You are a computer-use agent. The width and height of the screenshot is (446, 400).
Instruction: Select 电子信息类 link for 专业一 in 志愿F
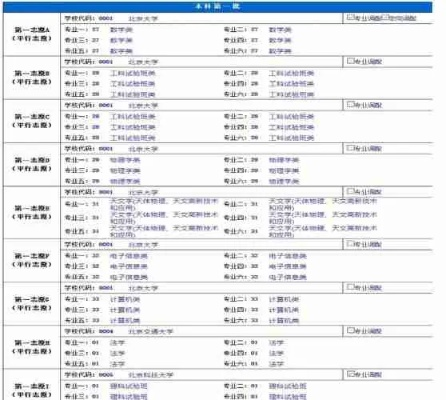(x=129, y=256)
